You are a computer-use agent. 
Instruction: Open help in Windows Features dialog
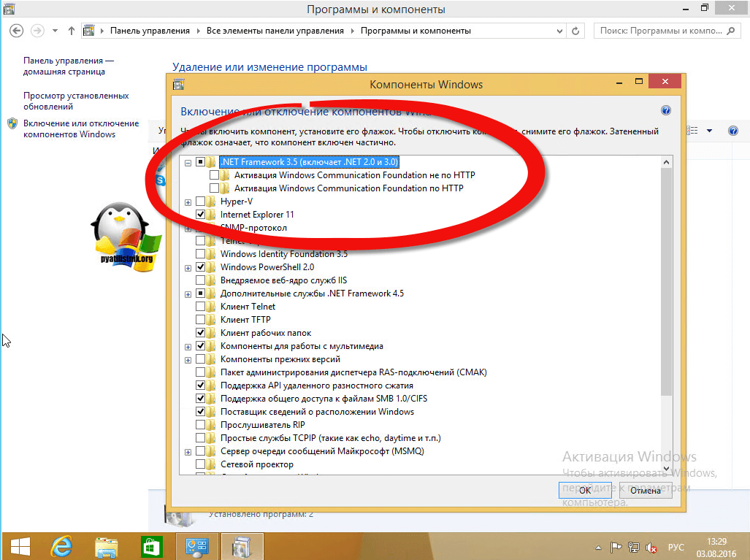click(x=665, y=110)
